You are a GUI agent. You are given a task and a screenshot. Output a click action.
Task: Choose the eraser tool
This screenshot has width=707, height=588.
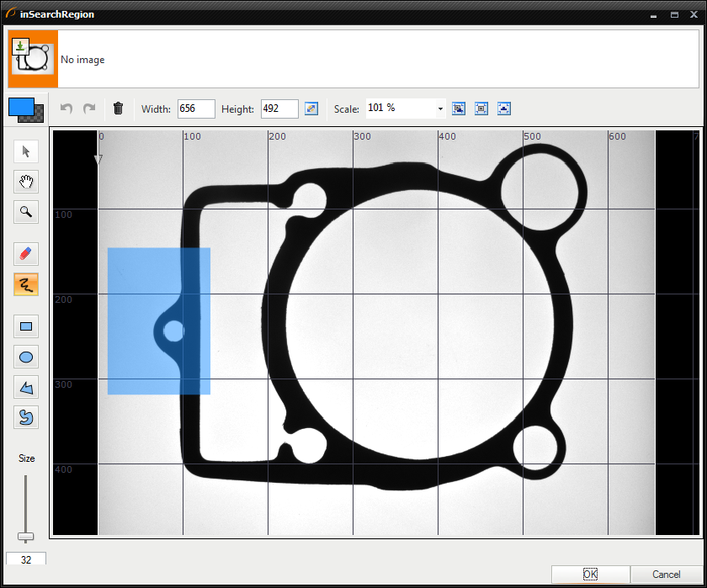(x=26, y=254)
